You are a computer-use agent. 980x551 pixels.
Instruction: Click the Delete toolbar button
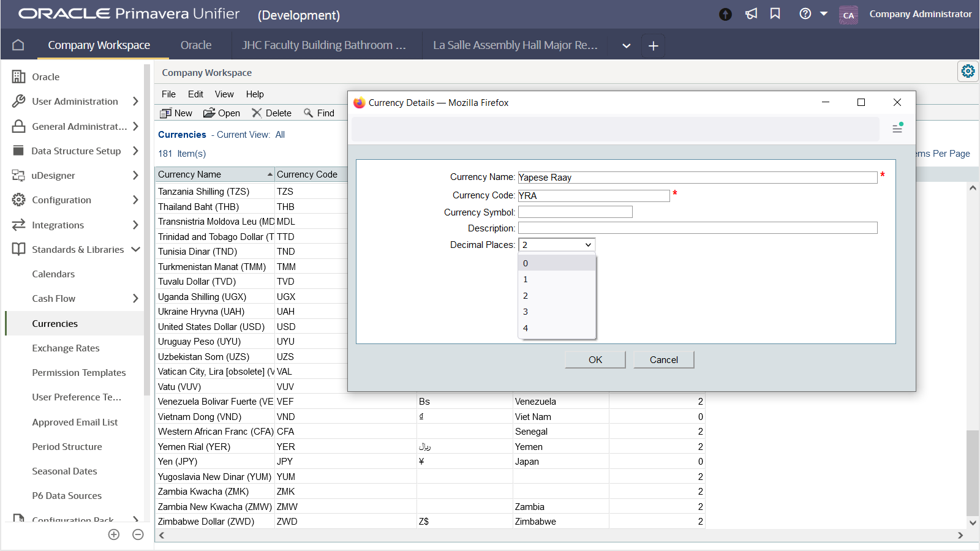271,113
